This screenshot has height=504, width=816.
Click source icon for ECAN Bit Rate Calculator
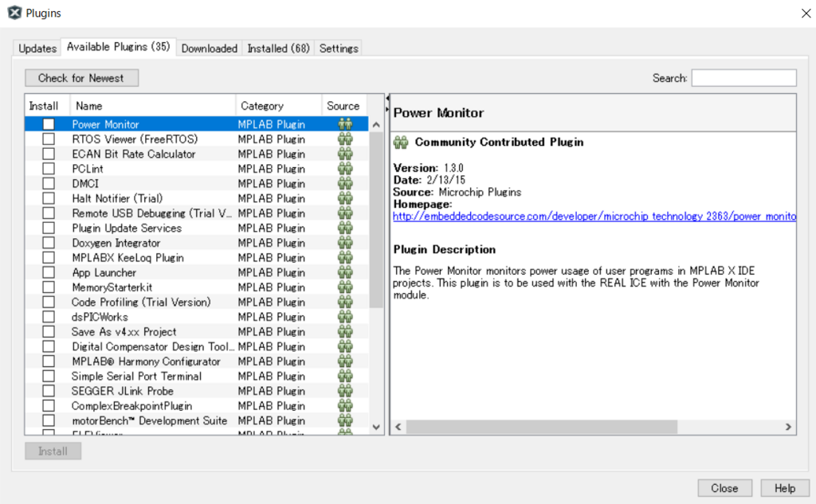tap(345, 154)
